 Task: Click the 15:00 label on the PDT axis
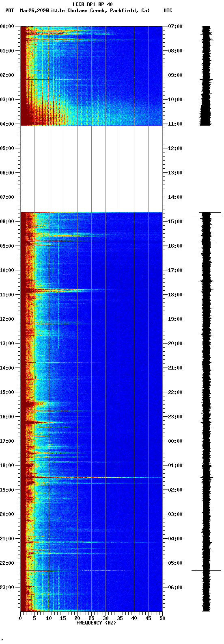pyautogui.click(x=7, y=392)
